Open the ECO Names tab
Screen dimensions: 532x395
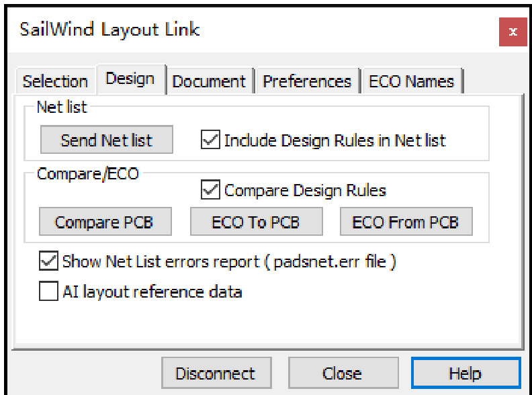[412, 81]
